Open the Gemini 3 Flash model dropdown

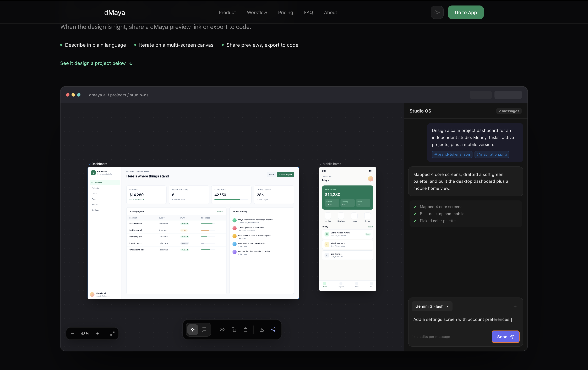(432, 306)
